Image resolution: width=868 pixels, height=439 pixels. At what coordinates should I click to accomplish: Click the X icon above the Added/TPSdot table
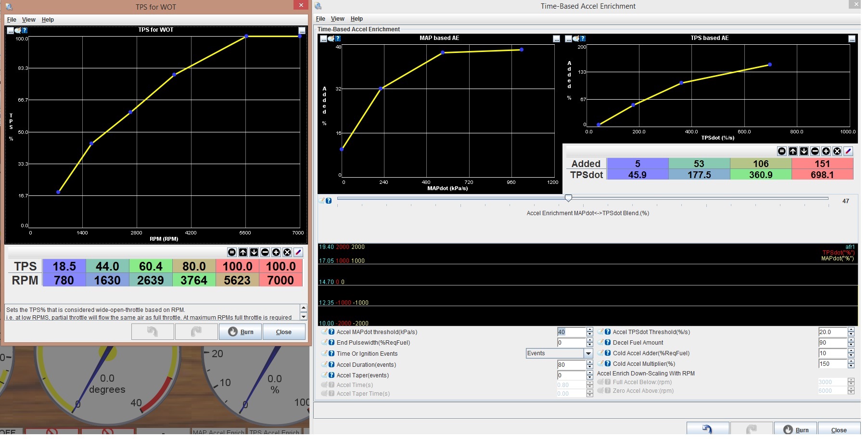click(x=837, y=151)
